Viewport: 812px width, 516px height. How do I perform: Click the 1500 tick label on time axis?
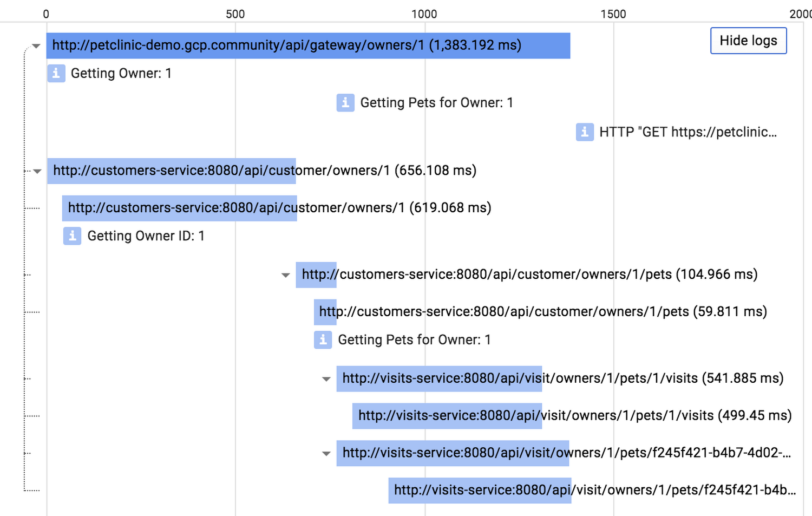tap(613, 14)
